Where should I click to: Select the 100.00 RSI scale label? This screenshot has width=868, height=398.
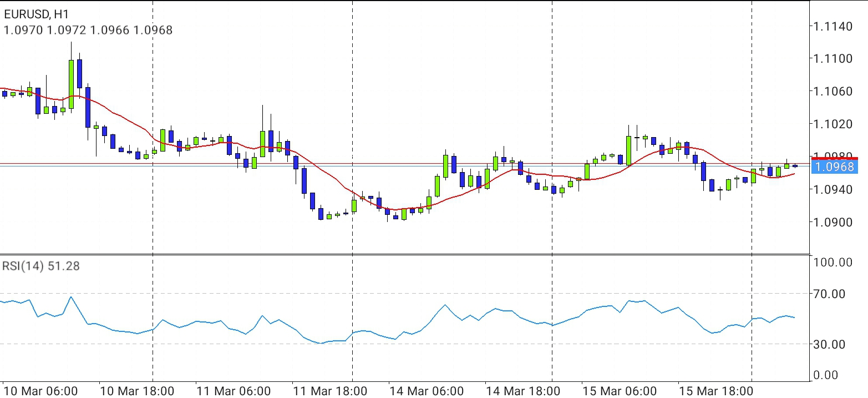tap(833, 262)
